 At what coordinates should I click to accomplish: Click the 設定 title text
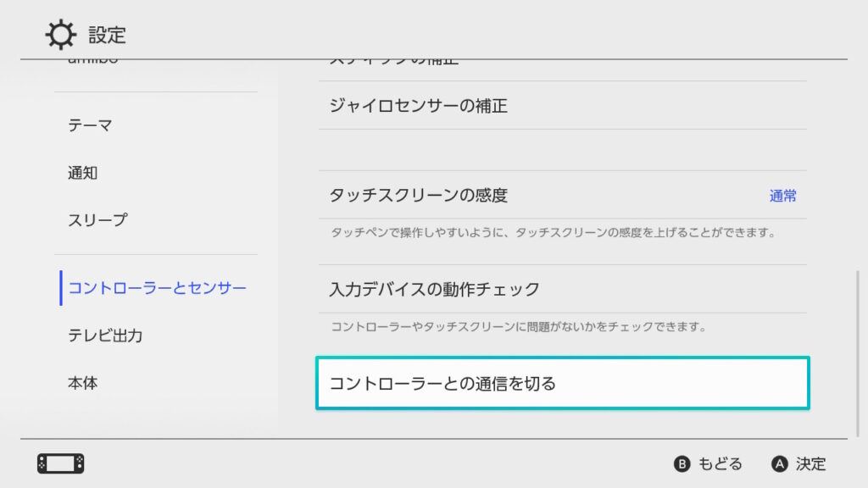tap(108, 35)
